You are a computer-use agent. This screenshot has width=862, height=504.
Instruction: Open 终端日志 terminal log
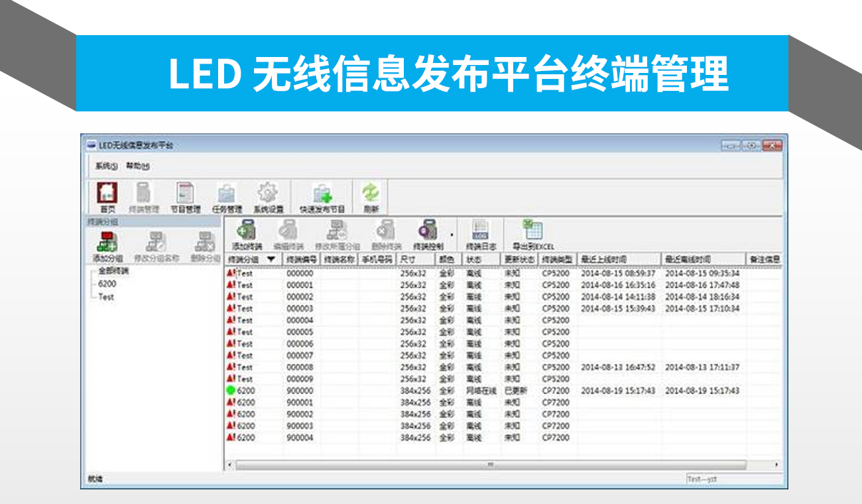point(481,232)
